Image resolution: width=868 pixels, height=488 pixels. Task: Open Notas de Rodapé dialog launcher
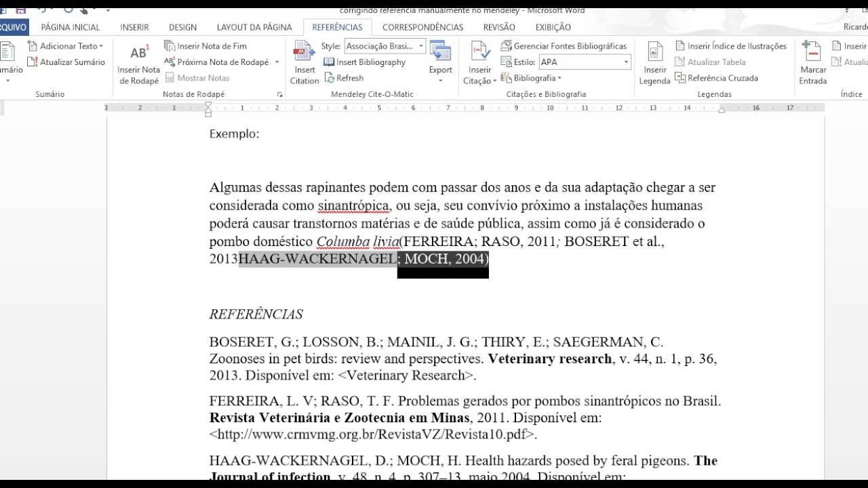coord(279,94)
